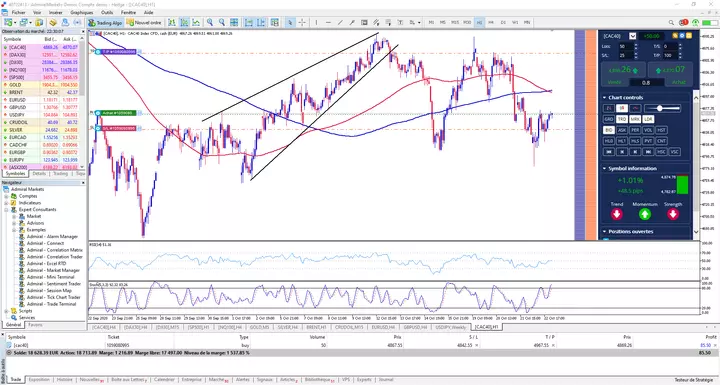
Task: Switch to the GOLD,M5 chart tab
Action: click(x=259, y=327)
